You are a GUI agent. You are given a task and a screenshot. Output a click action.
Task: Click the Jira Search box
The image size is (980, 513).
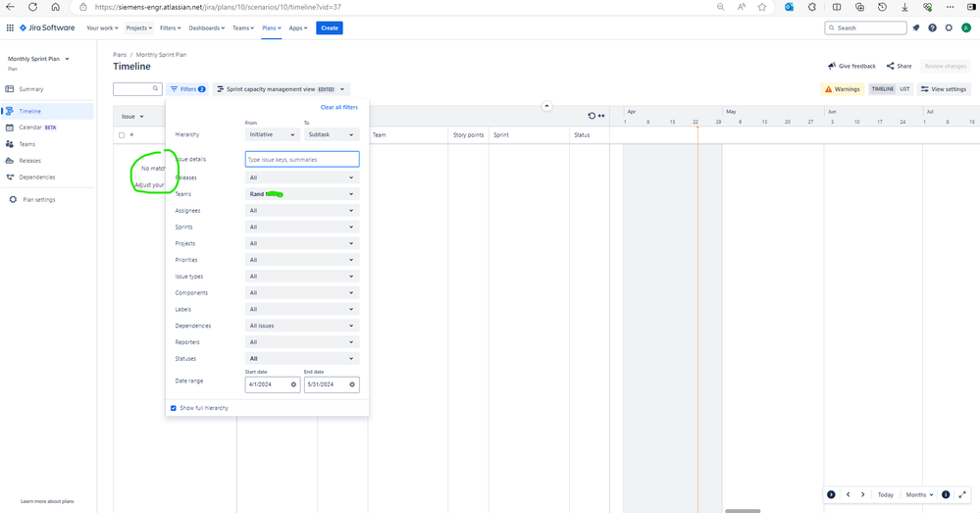[x=865, y=27]
